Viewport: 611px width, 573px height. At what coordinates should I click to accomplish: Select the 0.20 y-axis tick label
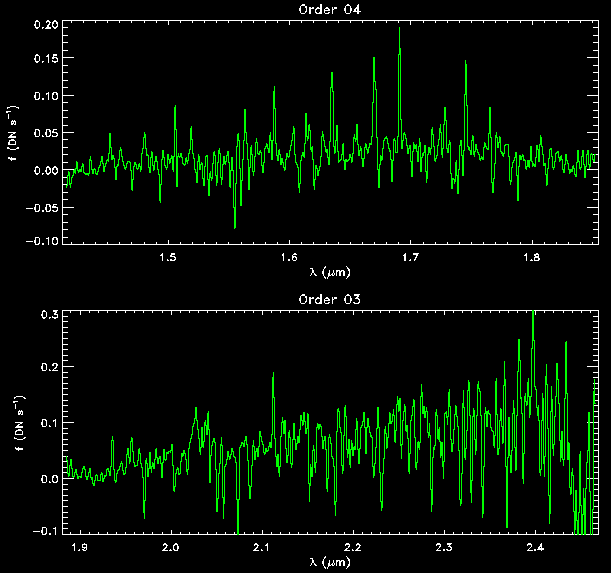coord(43,23)
